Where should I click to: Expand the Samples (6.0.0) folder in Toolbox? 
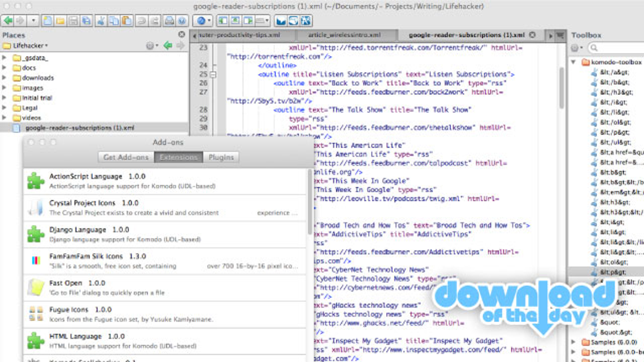click(574, 342)
